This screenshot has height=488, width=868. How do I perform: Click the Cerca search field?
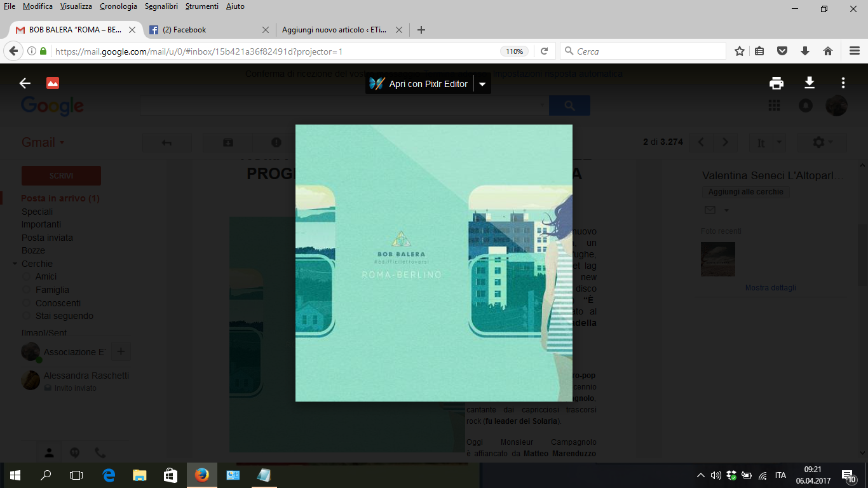coord(643,51)
